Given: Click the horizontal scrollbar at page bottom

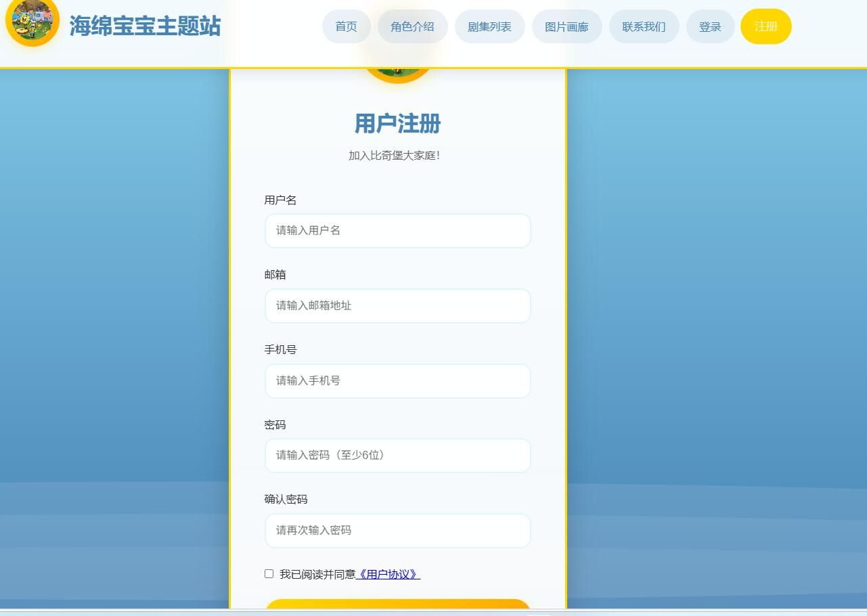Looking at the screenshot, I should [x=433, y=612].
